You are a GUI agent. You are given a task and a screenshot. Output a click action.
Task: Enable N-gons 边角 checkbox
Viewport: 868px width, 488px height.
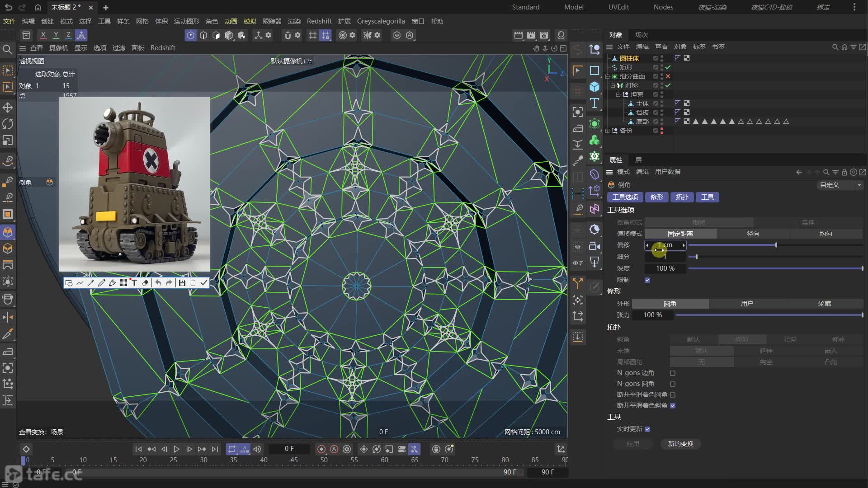pos(673,373)
